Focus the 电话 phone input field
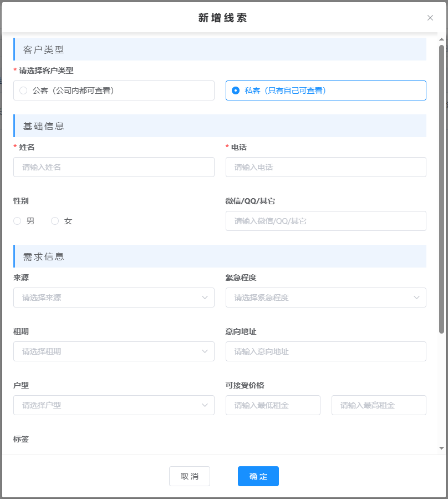448x499 pixels. tap(325, 167)
